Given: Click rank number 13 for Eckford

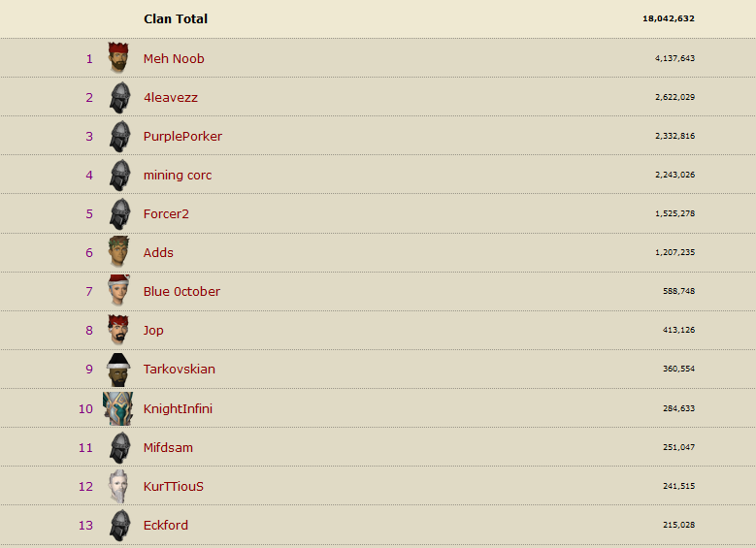Looking at the screenshot, I should [x=86, y=525].
